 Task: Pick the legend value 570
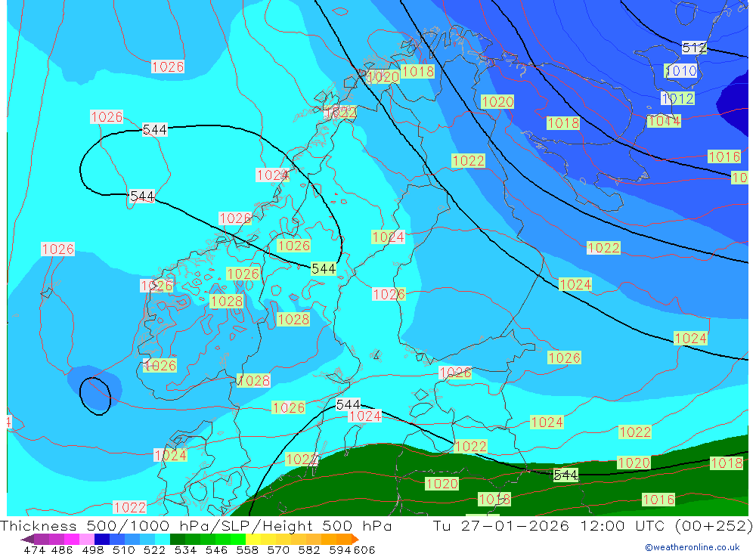pyautogui.click(x=278, y=549)
